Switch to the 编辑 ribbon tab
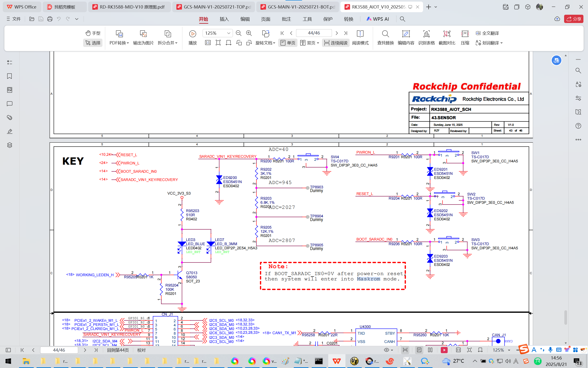This screenshot has height=368, width=588. point(245,19)
